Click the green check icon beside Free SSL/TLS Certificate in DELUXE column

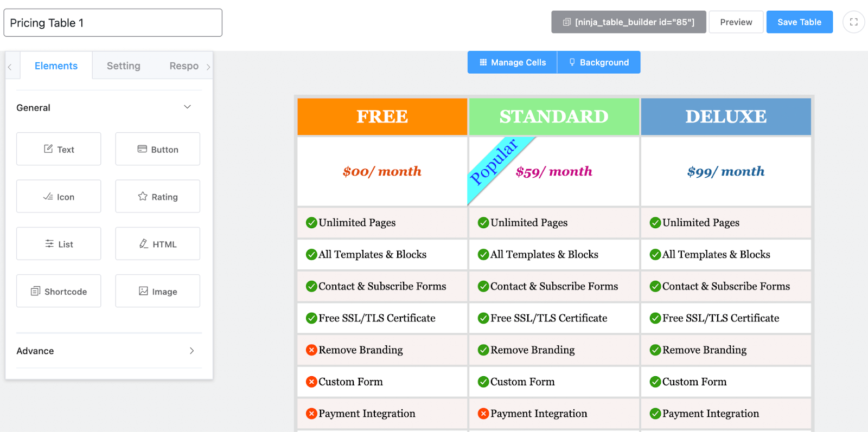(655, 319)
